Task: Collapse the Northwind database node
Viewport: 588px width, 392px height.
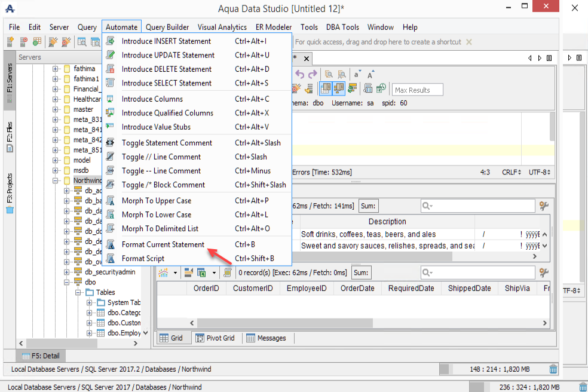Action: [55, 180]
